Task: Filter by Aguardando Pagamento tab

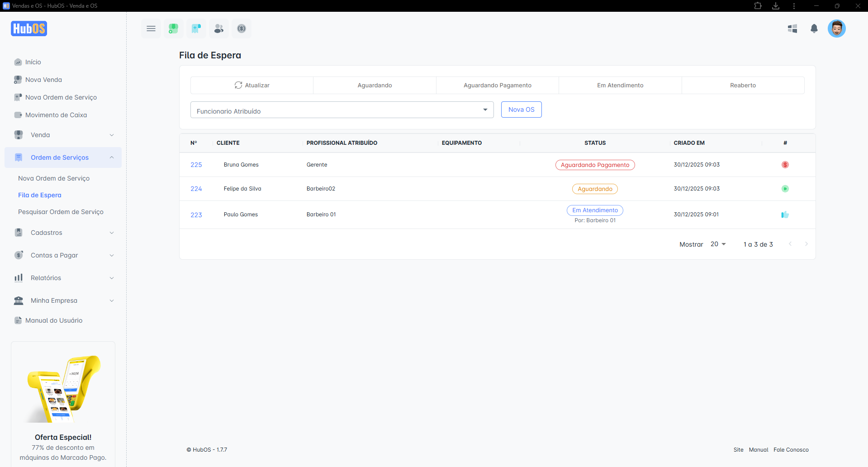Action: [x=497, y=85]
